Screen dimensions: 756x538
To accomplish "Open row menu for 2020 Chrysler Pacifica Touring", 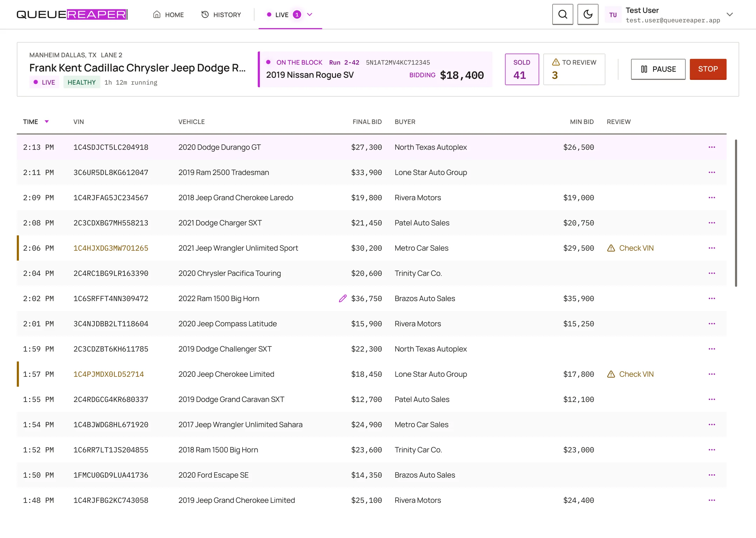I will pos(712,273).
